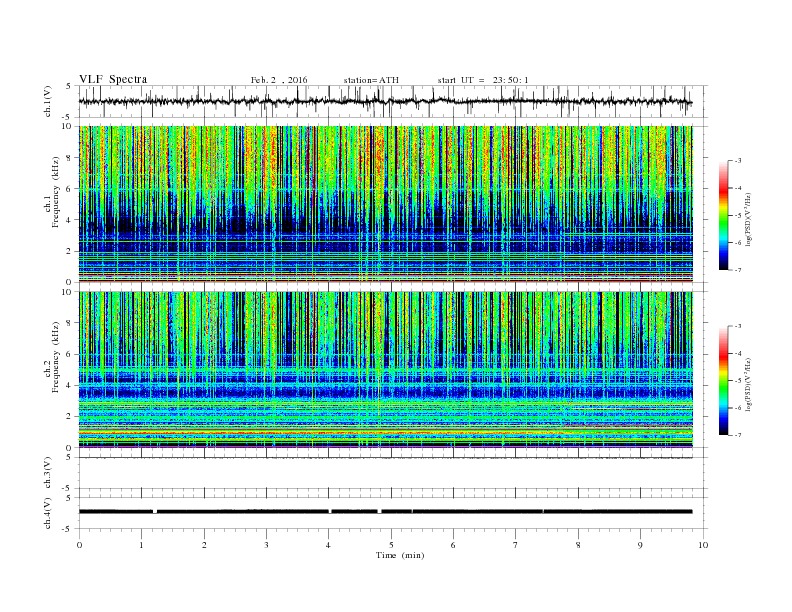The width and height of the screenshot is (792, 612).
Task: Click the 8 kHz tick on ch.1 frequency axis
Action: click(69, 158)
